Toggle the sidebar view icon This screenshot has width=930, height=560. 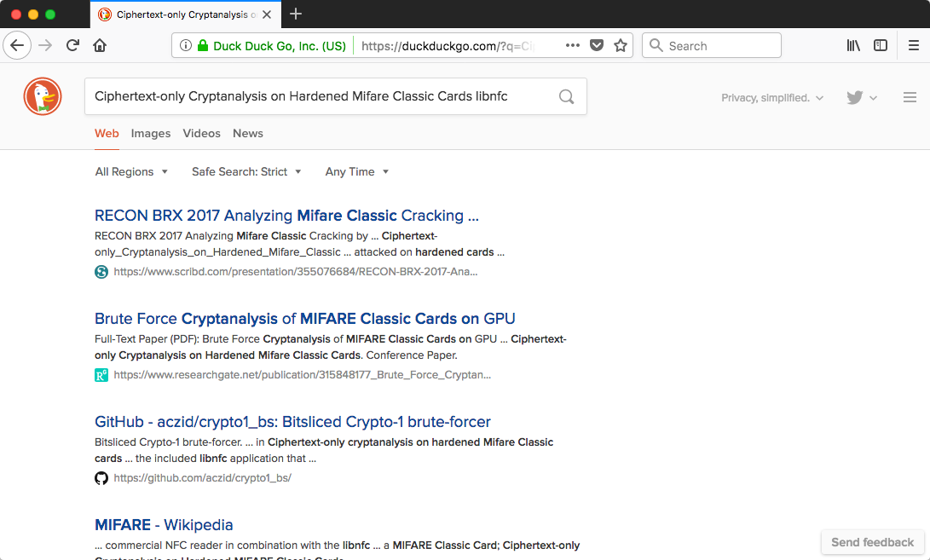tap(881, 46)
